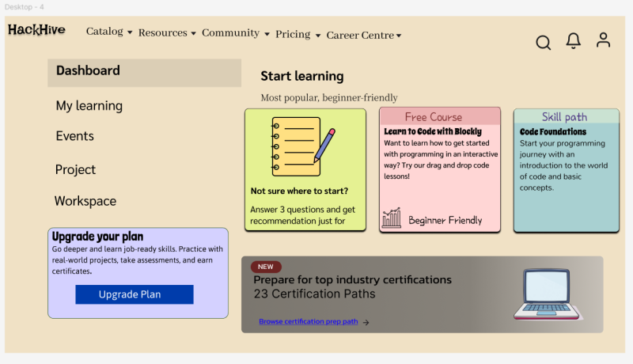Screen dimensions: 633x364
Task: Open the Code Foundations title
Action: coord(552,131)
